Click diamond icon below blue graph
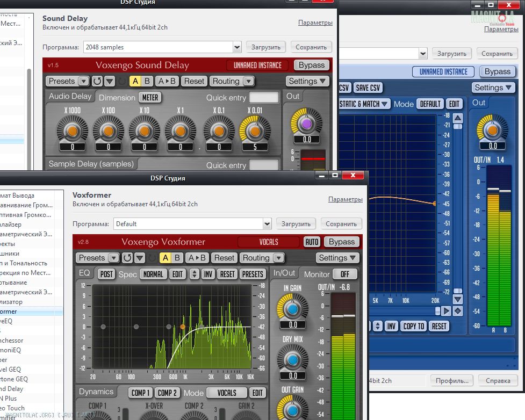 pos(458,311)
